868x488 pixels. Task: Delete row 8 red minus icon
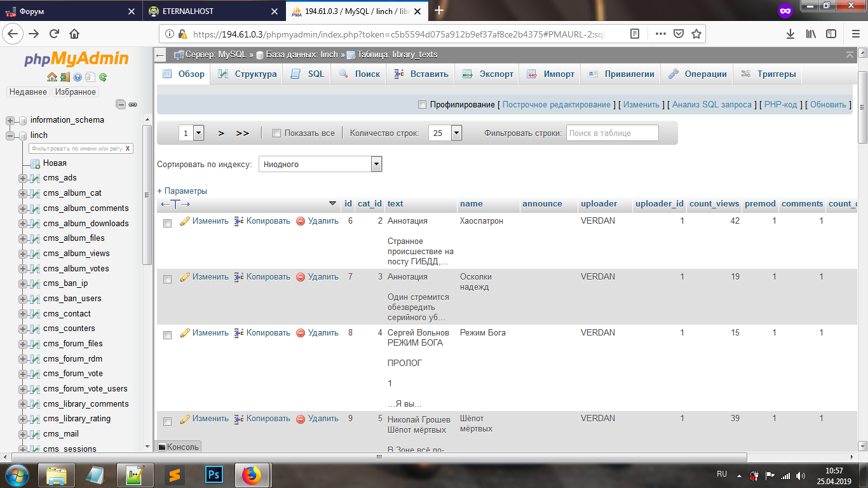(301, 333)
